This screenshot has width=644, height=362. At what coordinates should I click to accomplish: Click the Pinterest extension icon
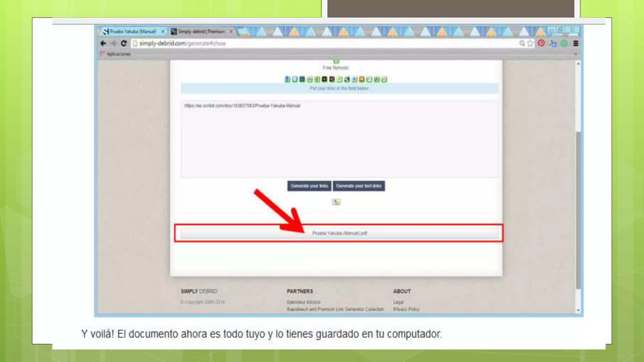coord(541,43)
